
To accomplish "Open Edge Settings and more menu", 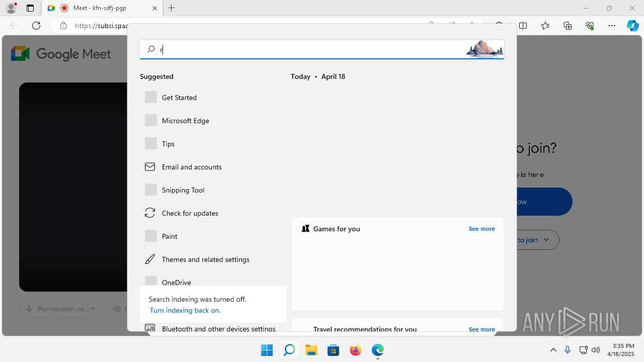I will click(612, 26).
